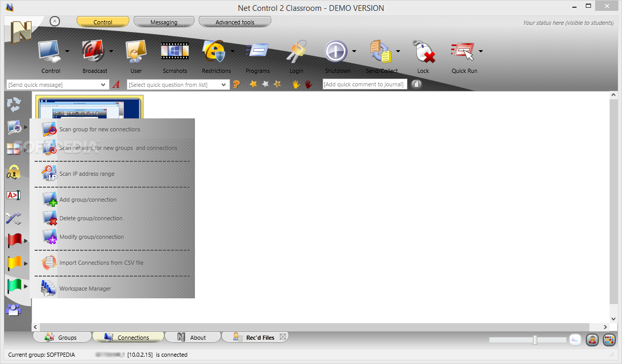This screenshot has width=622, height=364.
Task: Click the refresh arrows sidebar icon
Action: [x=14, y=104]
